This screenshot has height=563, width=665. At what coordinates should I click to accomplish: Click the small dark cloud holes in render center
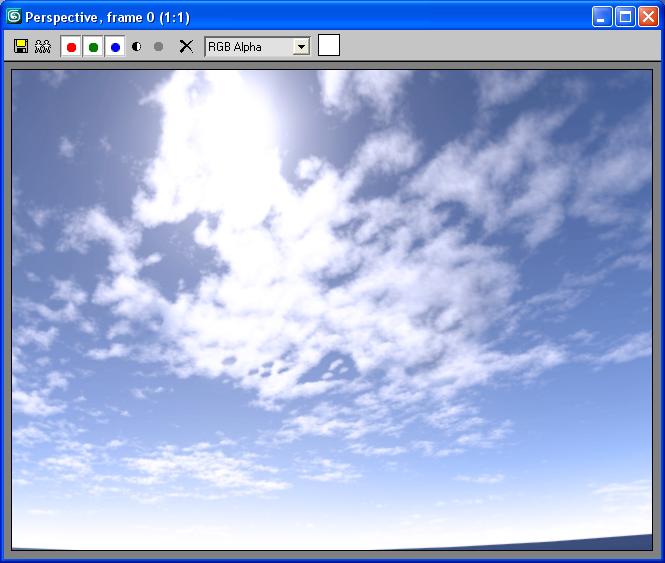point(270,368)
